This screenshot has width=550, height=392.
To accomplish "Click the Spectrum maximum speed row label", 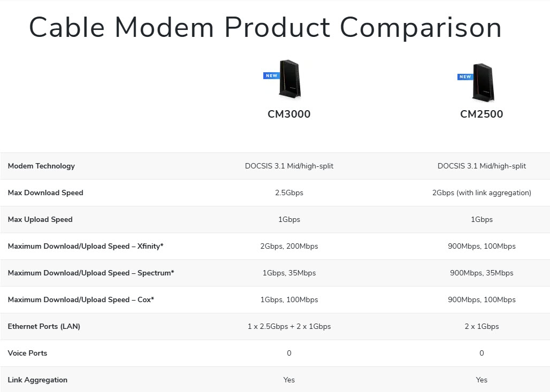I will (91, 273).
